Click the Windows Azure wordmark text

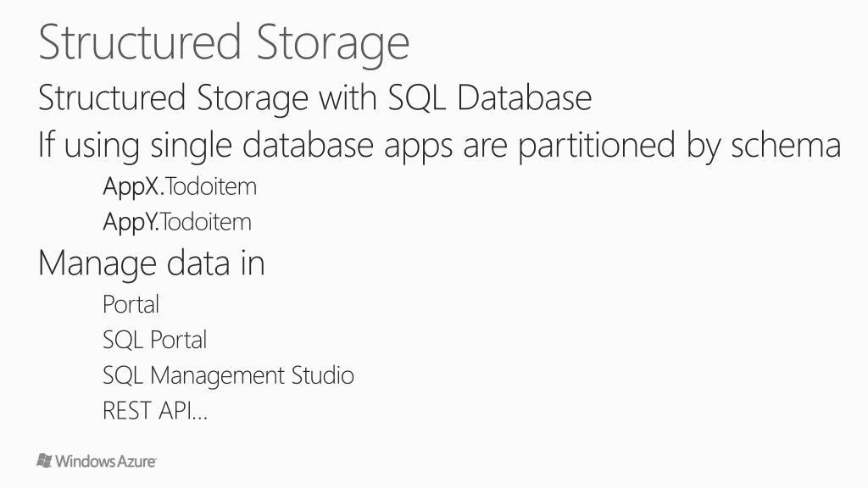(x=105, y=461)
